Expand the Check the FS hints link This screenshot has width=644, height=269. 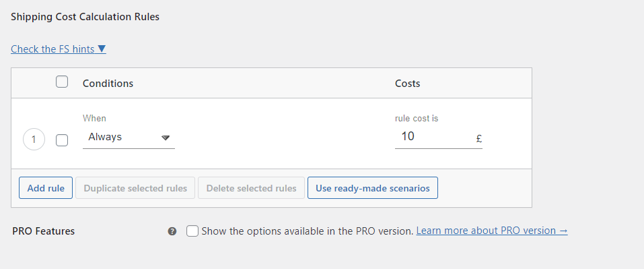[x=59, y=49]
